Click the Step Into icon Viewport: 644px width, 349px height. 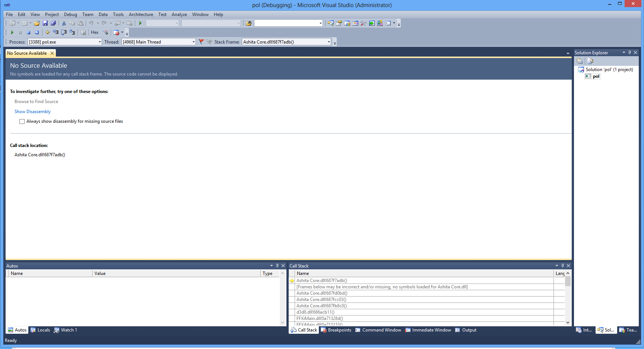tap(55, 32)
